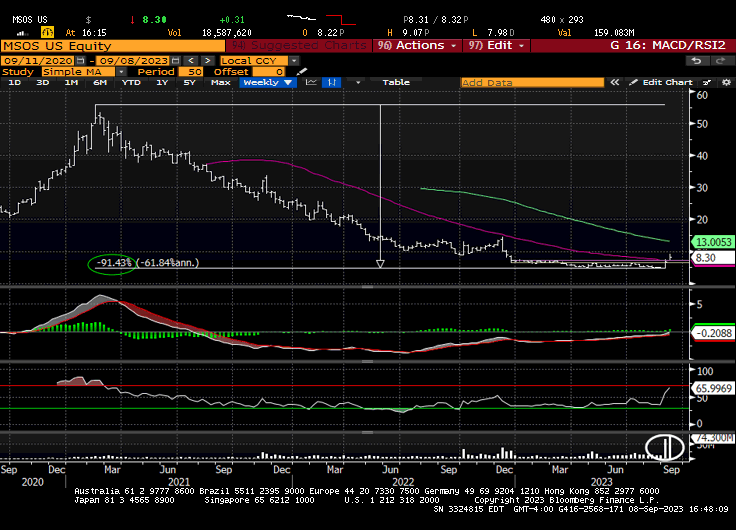Click the H 9.07 high value
The image size is (736, 530).
click(408, 33)
